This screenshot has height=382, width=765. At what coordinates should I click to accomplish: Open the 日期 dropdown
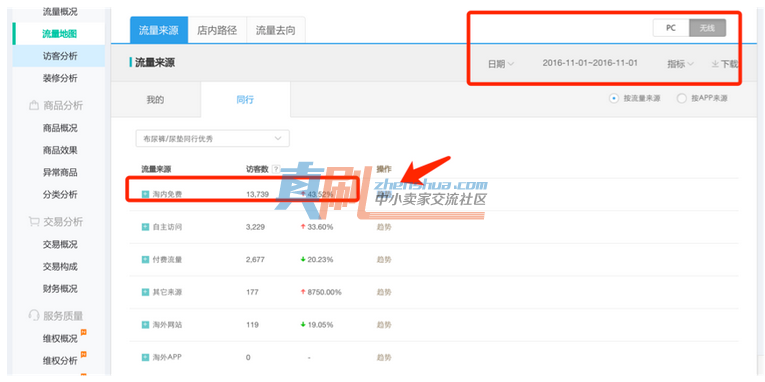pyautogui.click(x=501, y=64)
